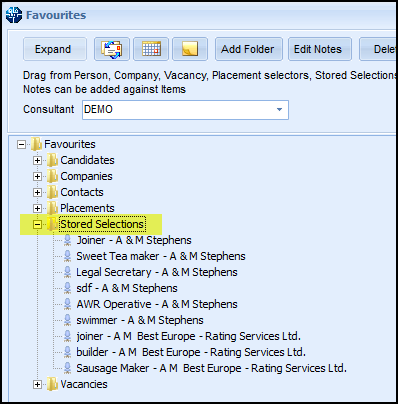The height and width of the screenshot is (404, 398).
Task: Select 'Sausage Maker - A M Best Europe' entry
Action: [x=212, y=368]
